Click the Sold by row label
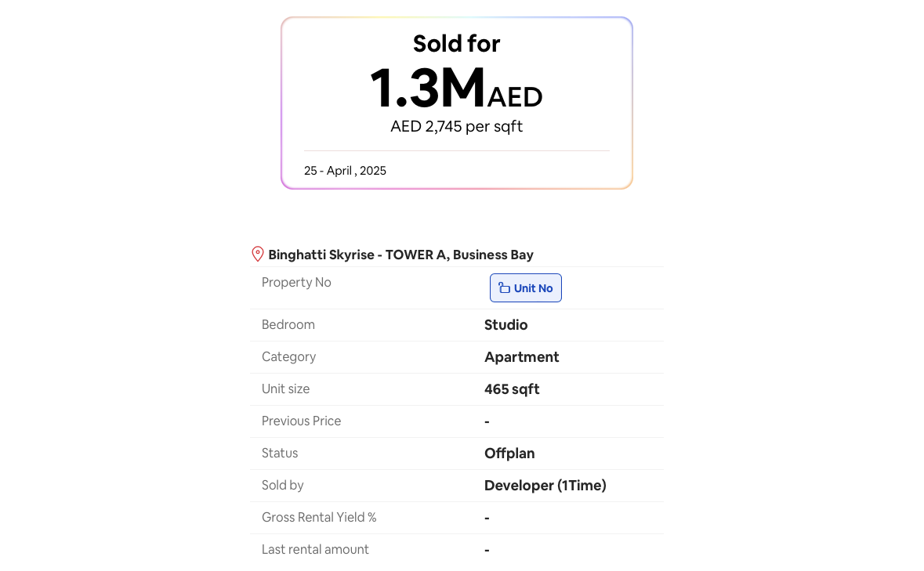Viewport: 924px width, 571px height. pyautogui.click(x=282, y=486)
